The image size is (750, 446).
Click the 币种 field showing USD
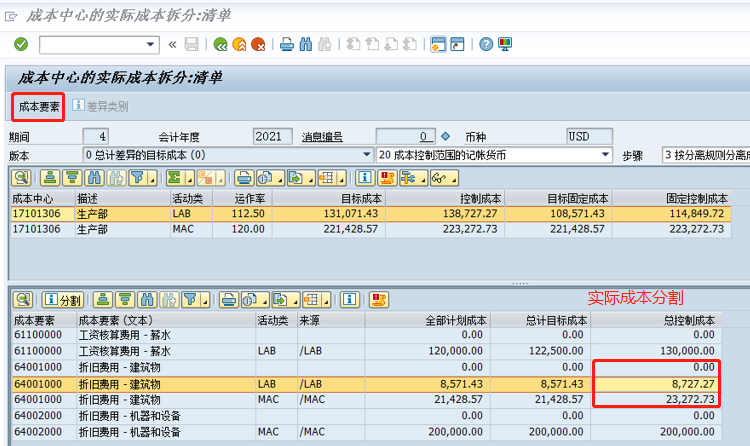click(x=589, y=136)
